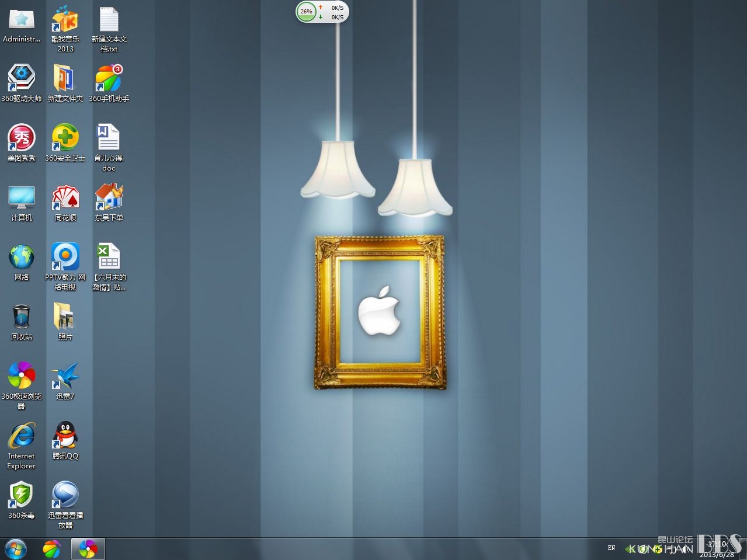Select the 360杀毒 shield shortcut
This screenshot has width=747, height=560.
22,500
